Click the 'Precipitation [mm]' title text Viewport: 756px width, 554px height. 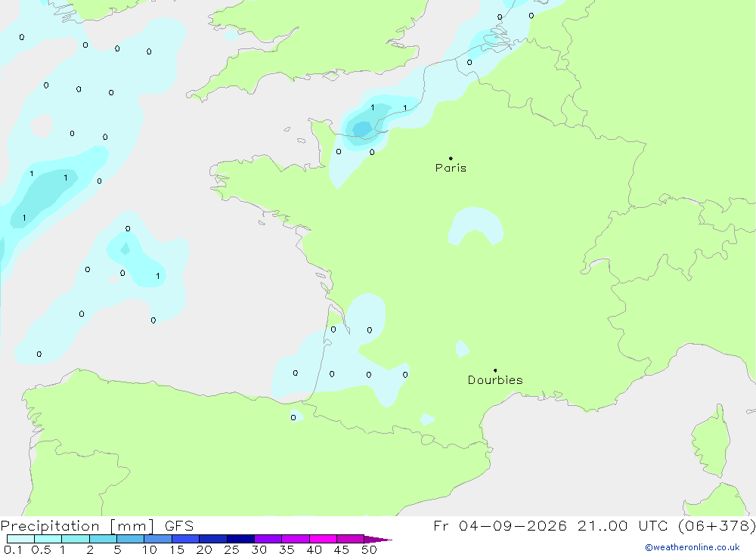click(77, 526)
